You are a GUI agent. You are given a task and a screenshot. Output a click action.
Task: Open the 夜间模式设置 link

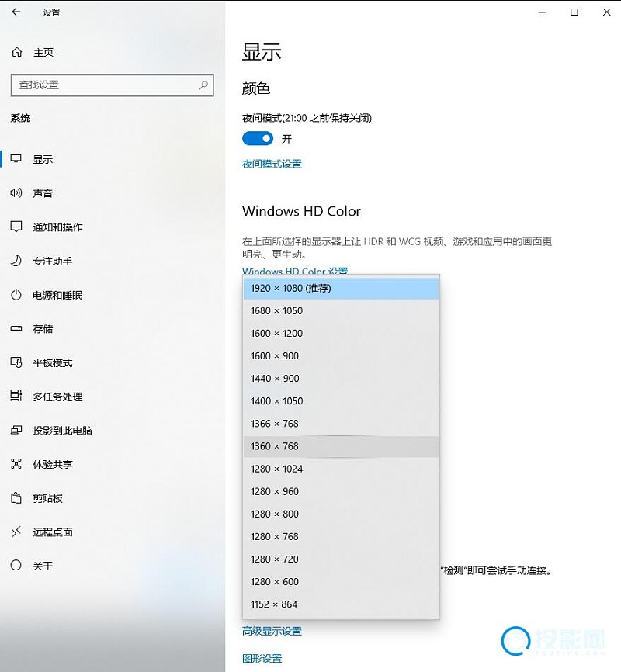(x=272, y=164)
